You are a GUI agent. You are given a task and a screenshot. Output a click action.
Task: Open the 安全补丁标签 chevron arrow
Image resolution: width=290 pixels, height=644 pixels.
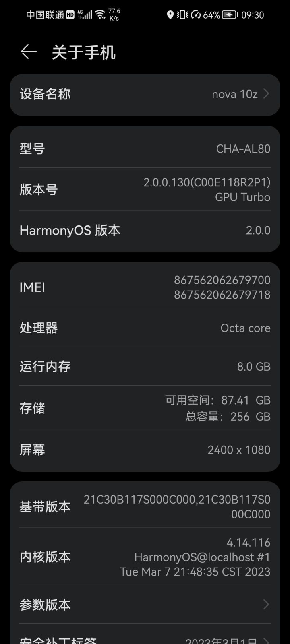pos(266,641)
